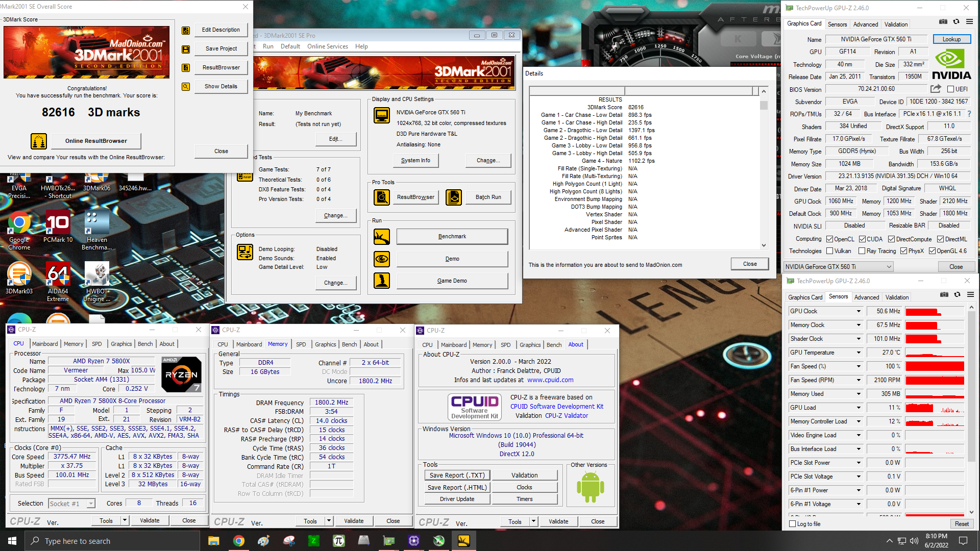
Task: Click the Windows Start button
Action: (12, 541)
